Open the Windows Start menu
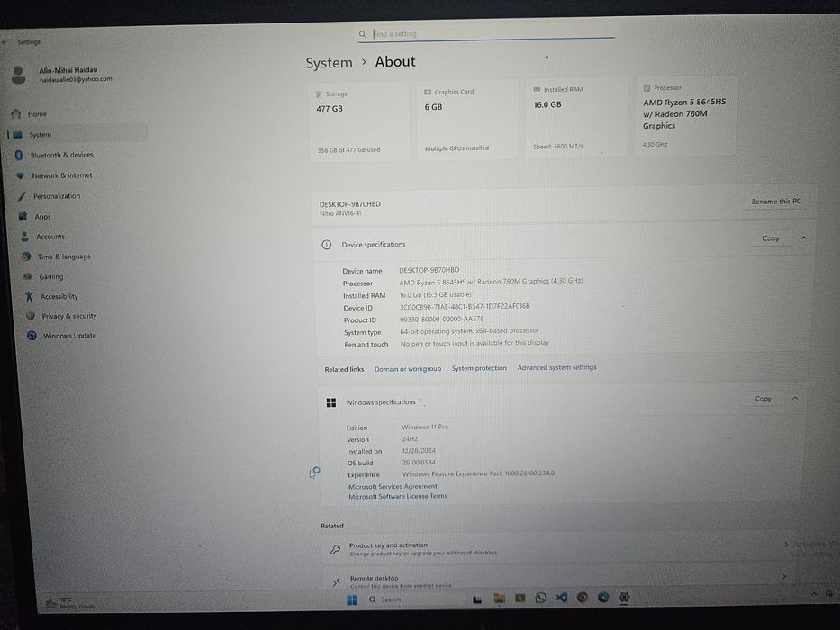The width and height of the screenshot is (840, 630). pyautogui.click(x=352, y=599)
